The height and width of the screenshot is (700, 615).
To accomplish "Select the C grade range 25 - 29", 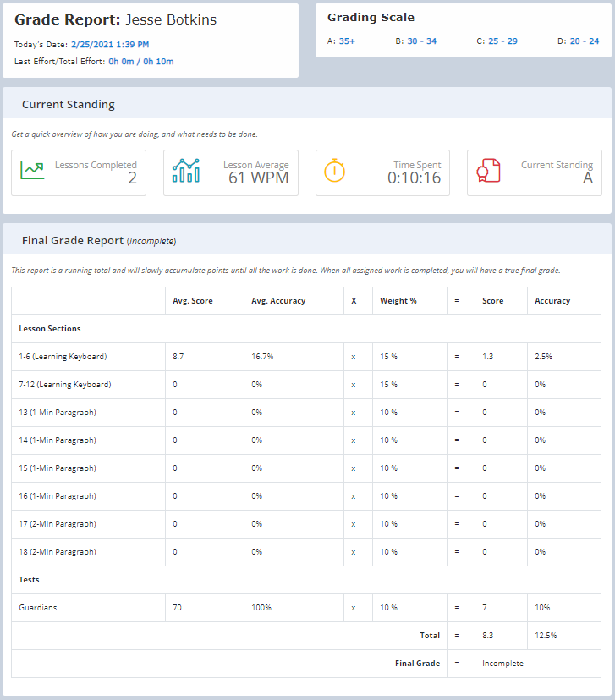I will (x=502, y=41).
